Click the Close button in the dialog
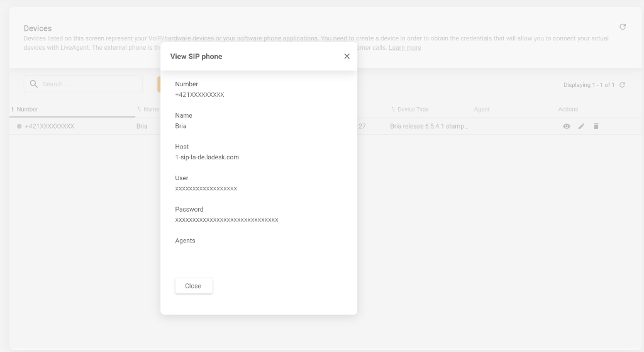The width and height of the screenshot is (644, 352). point(194,286)
